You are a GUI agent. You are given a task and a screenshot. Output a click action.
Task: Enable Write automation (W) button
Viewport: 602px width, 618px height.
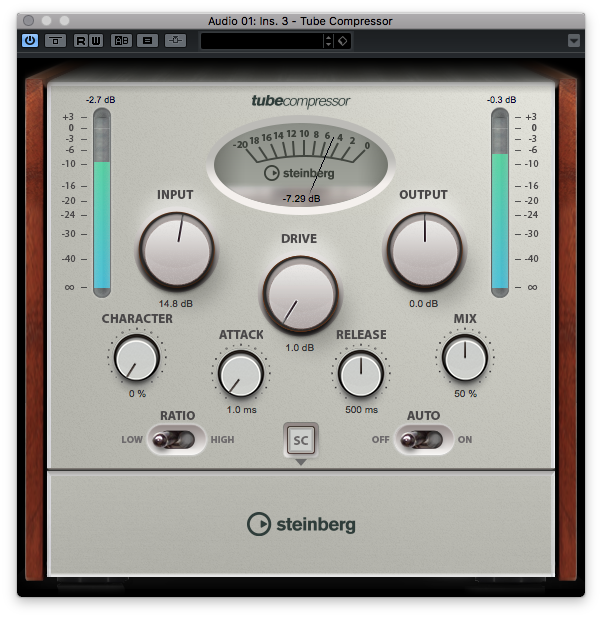[x=96, y=41]
